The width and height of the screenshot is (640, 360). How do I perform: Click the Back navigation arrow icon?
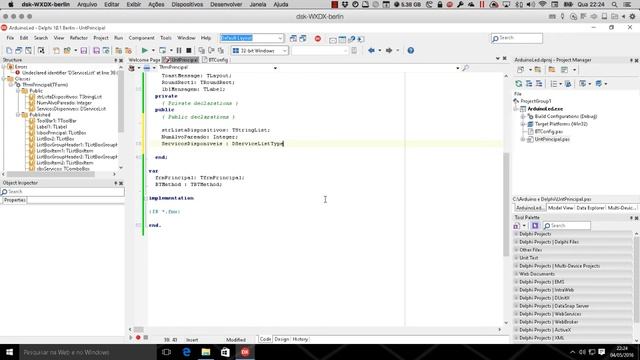pos(371,51)
